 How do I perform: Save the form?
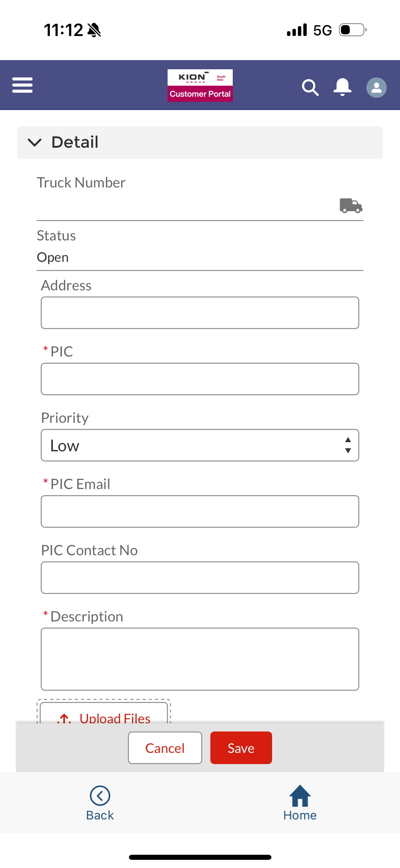click(241, 748)
